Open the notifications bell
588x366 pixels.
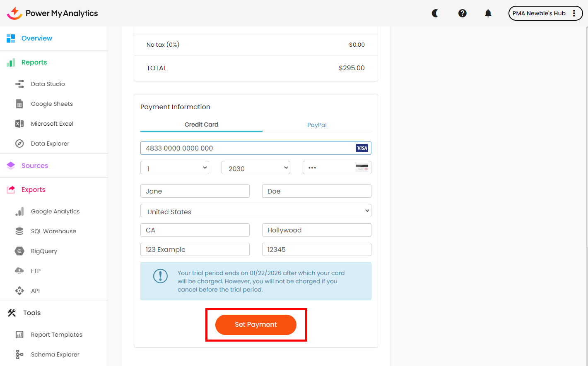488,13
